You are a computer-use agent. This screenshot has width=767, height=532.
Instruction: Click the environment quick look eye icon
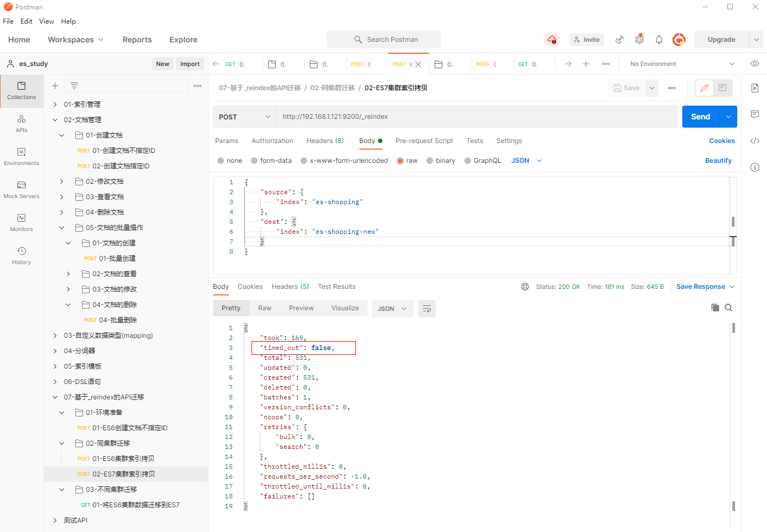[x=755, y=64]
